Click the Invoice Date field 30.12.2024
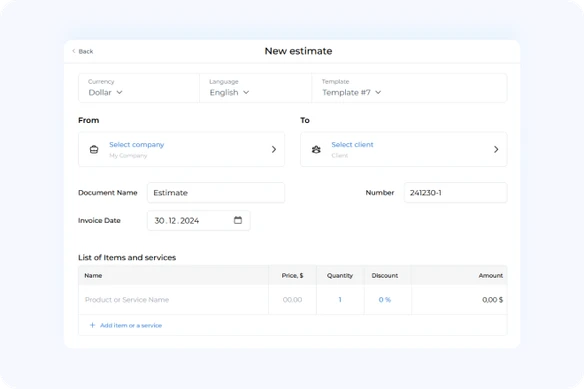 [x=199, y=221]
